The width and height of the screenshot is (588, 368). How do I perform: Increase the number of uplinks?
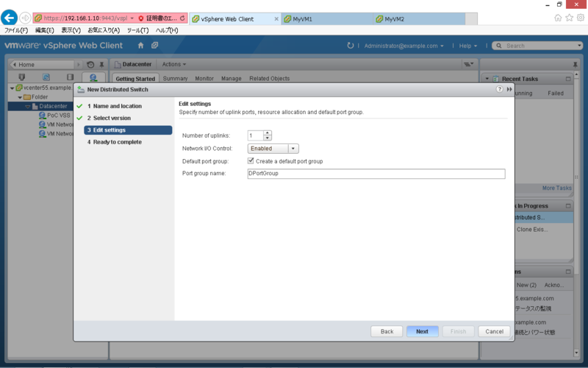tap(268, 133)
